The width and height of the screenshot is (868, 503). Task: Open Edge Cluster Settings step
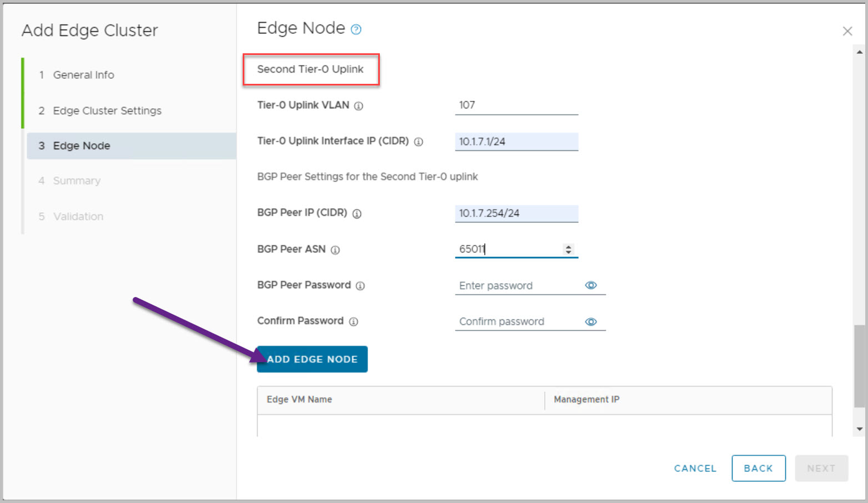coord(107,110)
